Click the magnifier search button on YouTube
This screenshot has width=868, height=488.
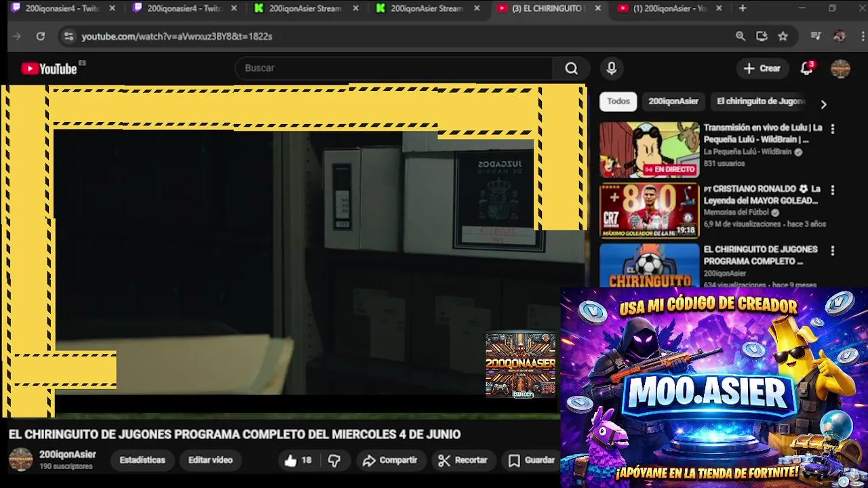(572, 68)
